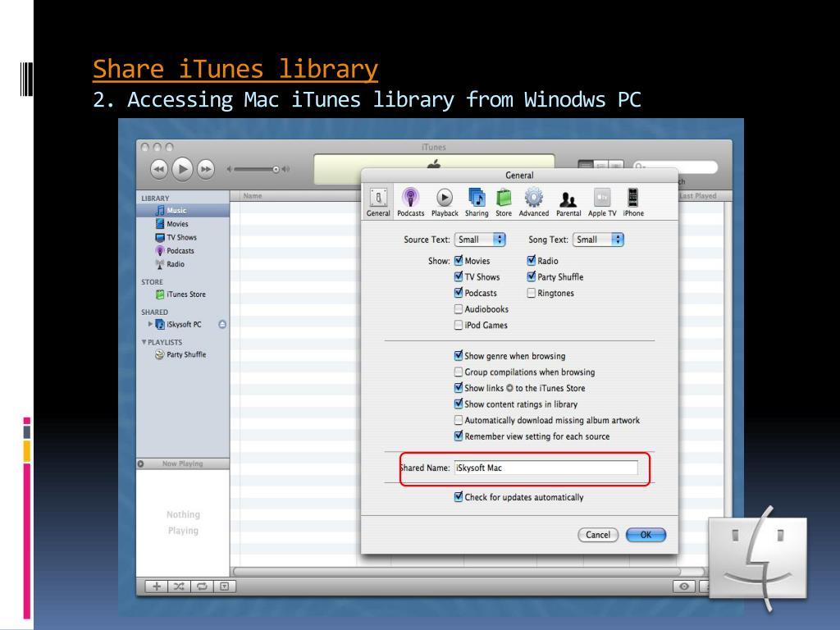This screenshot has height=630, width=840.
Task: Click the Share iTunes library heading link
Action: (x=235, y=69)
